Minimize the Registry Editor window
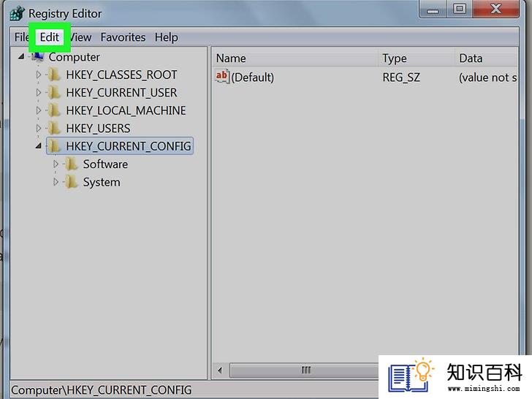 (x=433, y=9)
